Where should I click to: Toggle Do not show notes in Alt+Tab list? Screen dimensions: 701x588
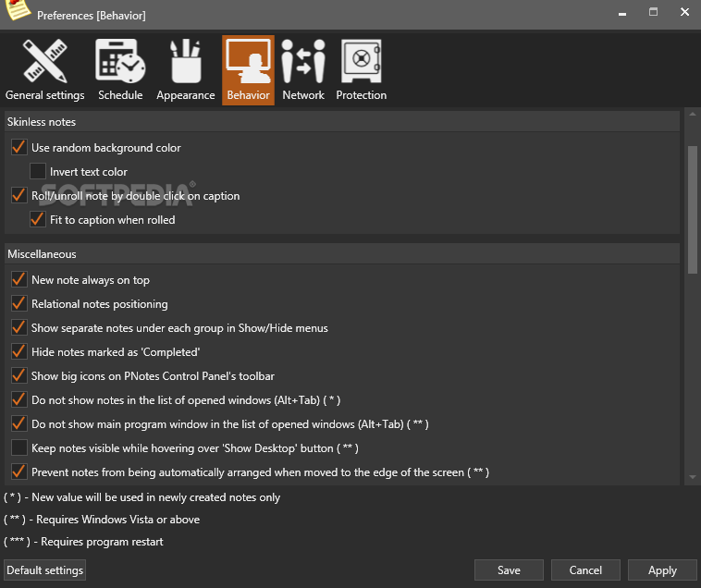[18, 400]
